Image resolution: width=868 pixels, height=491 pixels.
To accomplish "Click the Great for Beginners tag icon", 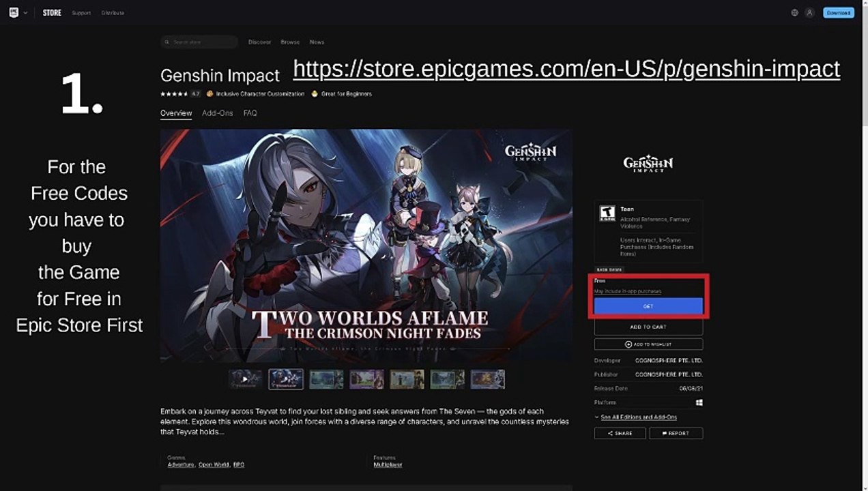I will coord(315,94).
